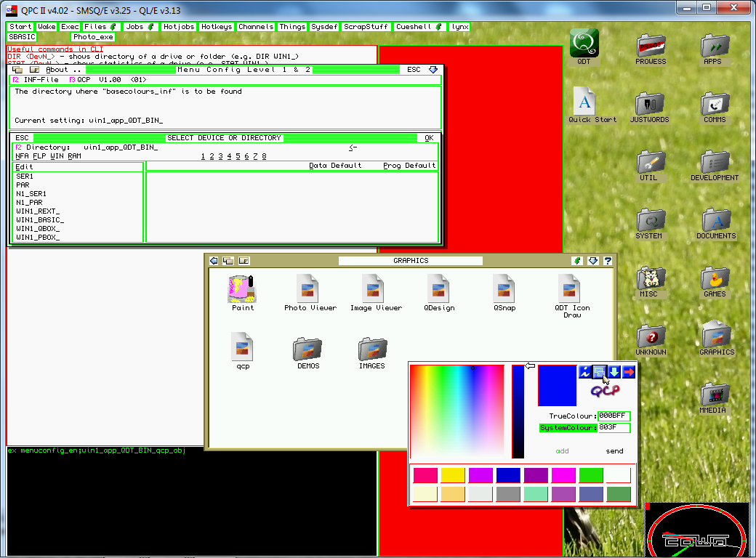
Task: Launch QDesign in GRAPHICS window
Action: point(438,288)
